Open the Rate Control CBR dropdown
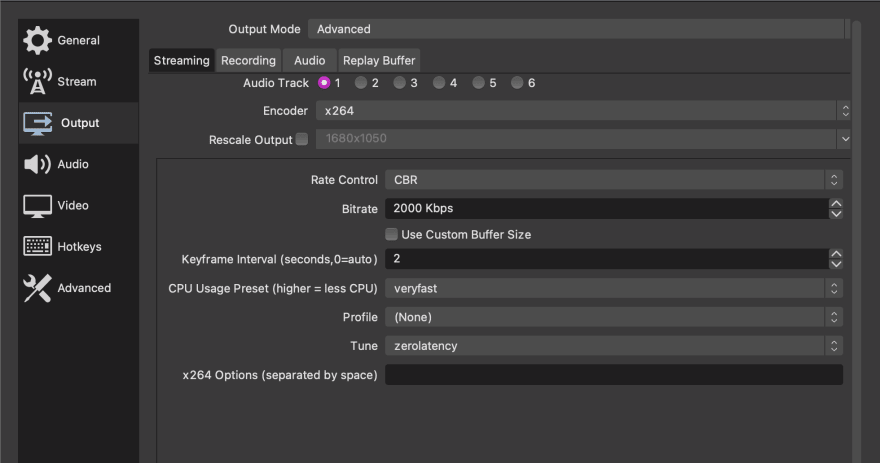 pos(614,180)
